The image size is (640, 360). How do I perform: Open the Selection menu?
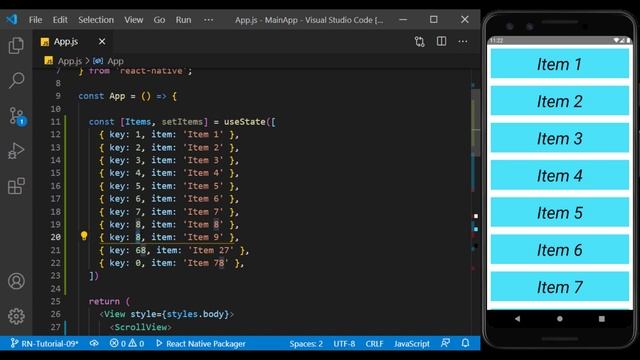(96, 20)
